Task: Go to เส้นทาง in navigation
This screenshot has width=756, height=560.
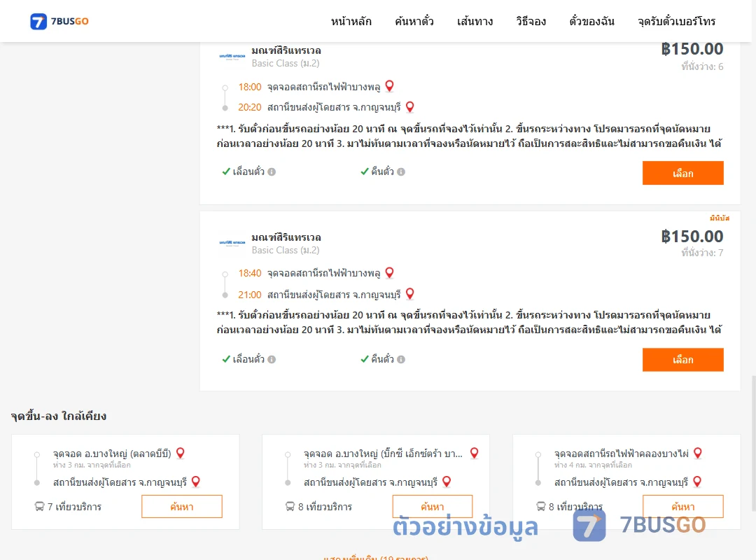Action: 475,21
